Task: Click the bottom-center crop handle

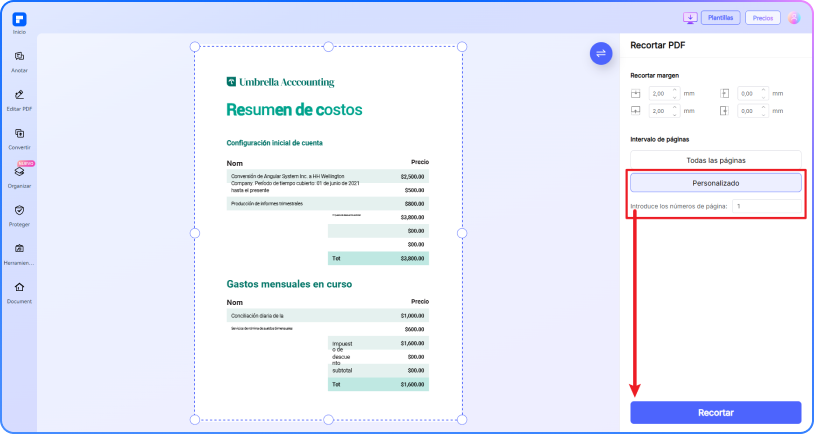Action: (328, 419)
